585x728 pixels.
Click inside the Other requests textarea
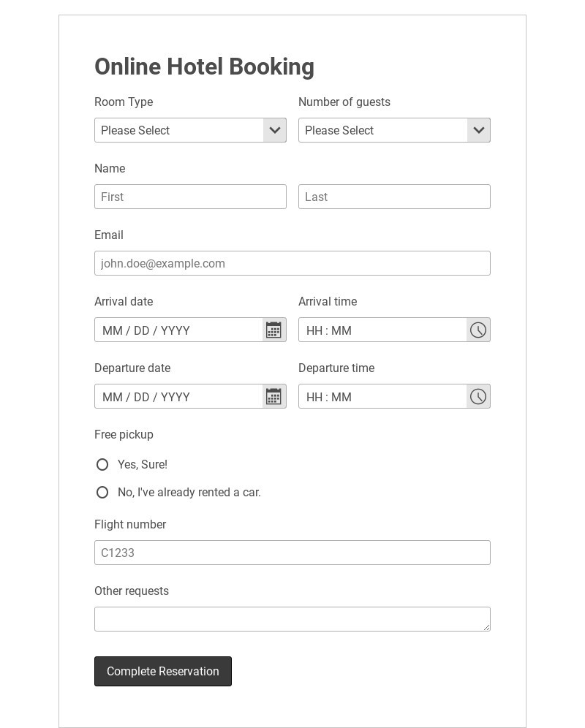(292, 619)
